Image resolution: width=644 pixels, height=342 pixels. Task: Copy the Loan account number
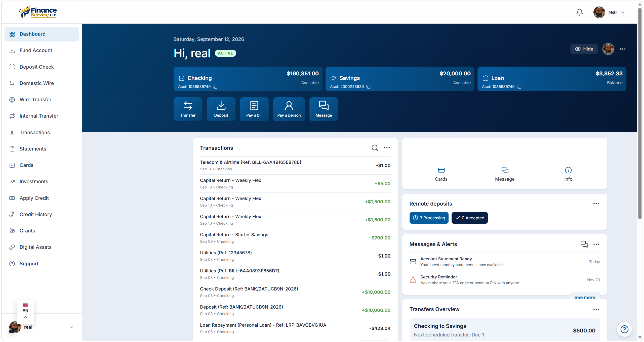click(519, 87)
